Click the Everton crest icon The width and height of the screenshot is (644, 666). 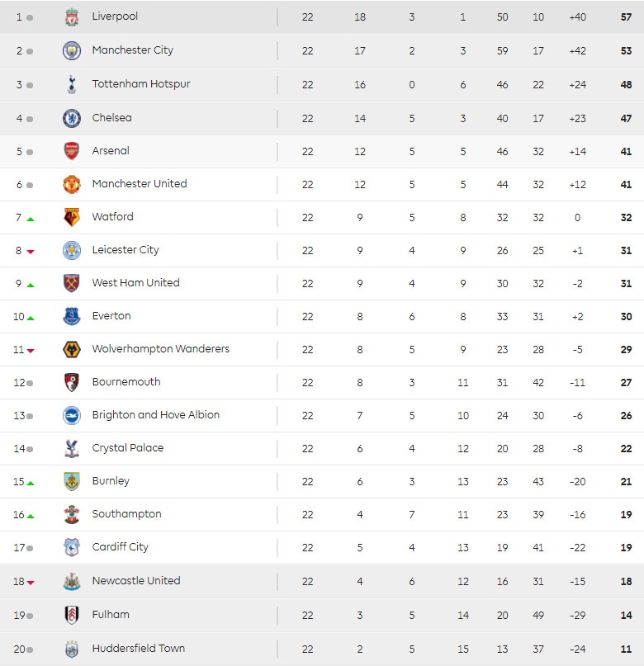pyautogui.click(x=72, y=316)
